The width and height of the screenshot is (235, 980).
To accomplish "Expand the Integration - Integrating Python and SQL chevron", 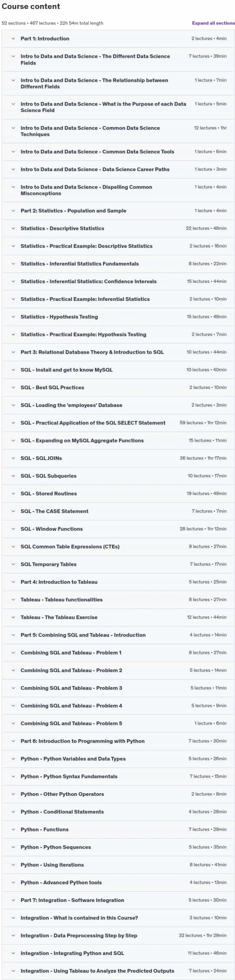I will pos(13,953).
